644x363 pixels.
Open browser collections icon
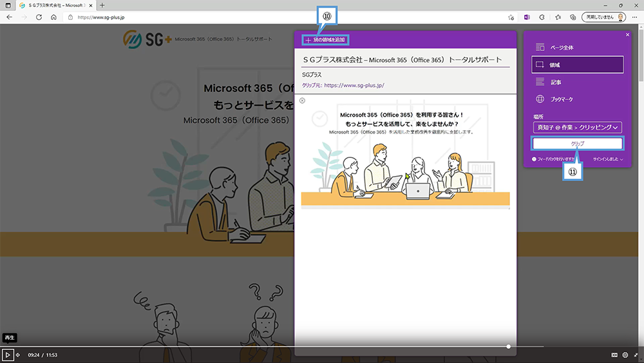[x=573, y=17]
